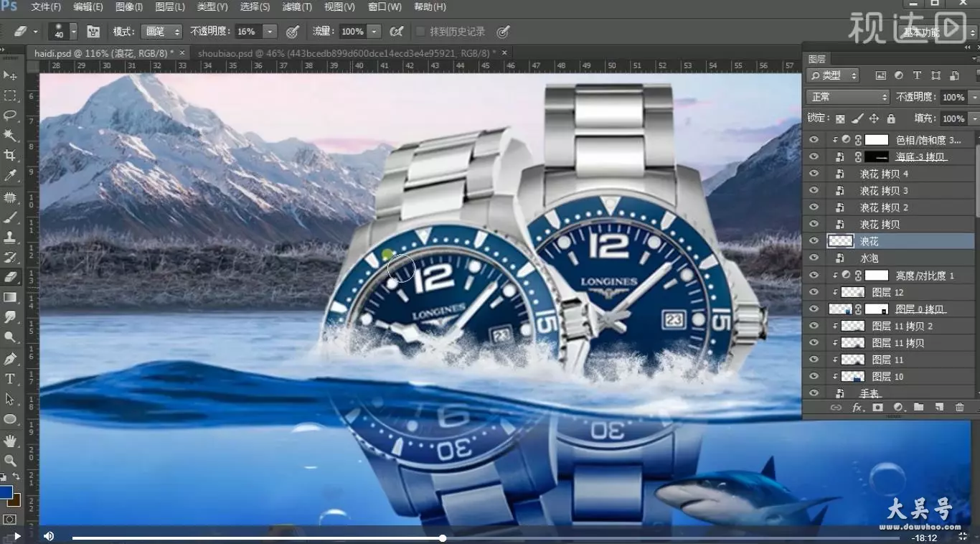The image size is (980, 544).
Task: Enable airbrush mode icon
Action: [396, 32]
